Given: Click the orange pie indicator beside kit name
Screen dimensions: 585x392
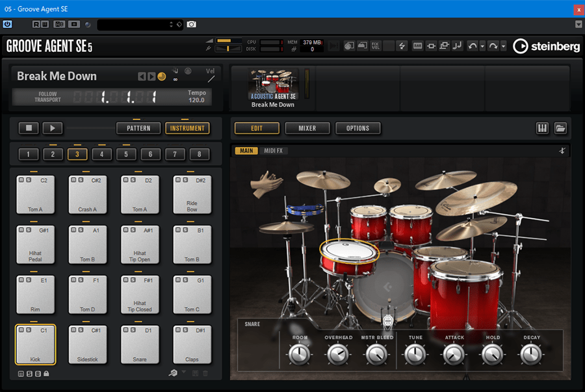Looking at the screenshot, I should click(162, 77).
